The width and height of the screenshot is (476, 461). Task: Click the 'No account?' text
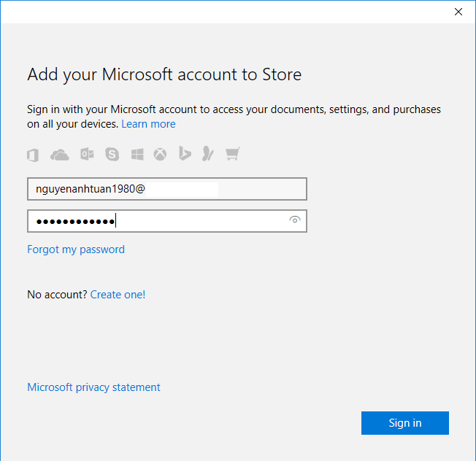pos(57,295)
